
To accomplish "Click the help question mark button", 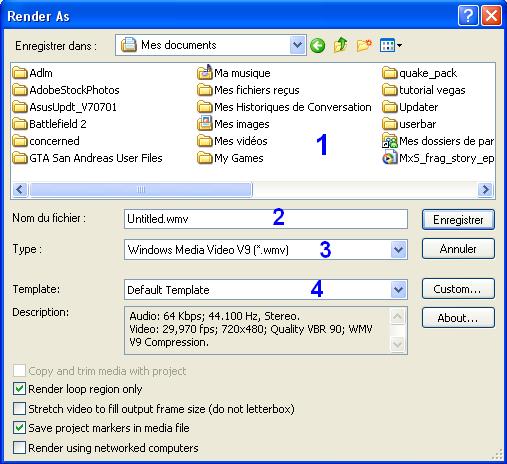I will 468,16.
